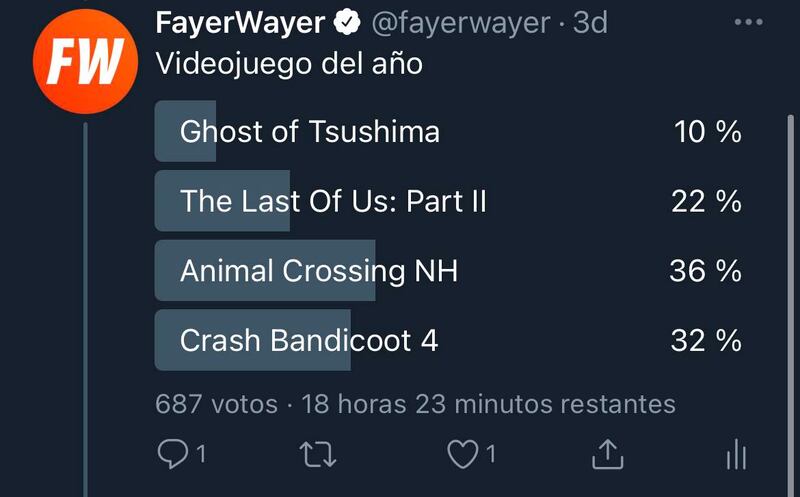Choose Animal Crossing NH poll option
The image size is (800, 497).
(319, 270)
